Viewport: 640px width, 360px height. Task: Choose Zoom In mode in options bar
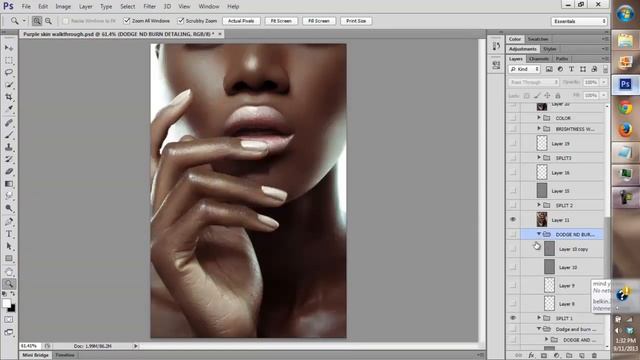[x=37, y=21]
